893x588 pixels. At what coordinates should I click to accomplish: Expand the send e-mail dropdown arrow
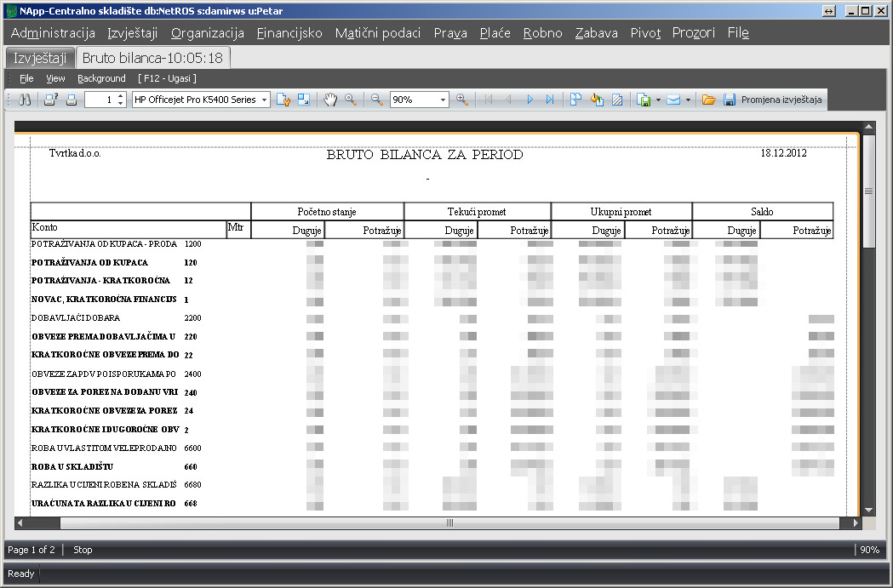click(687, 100)
